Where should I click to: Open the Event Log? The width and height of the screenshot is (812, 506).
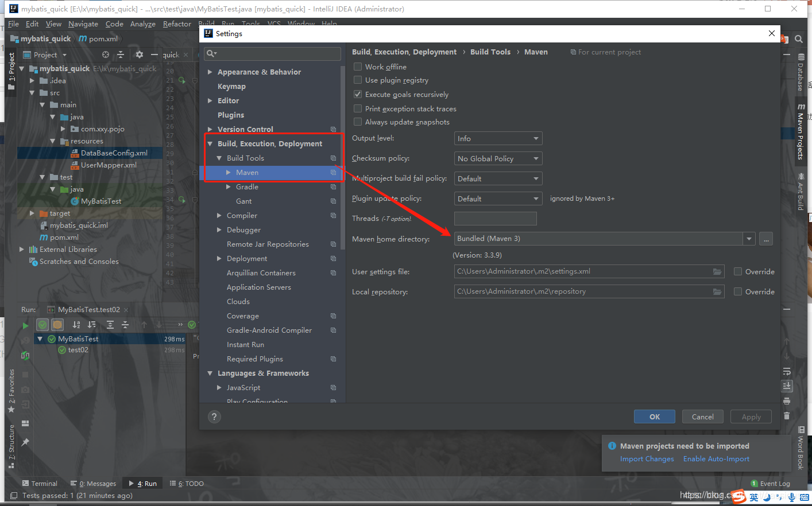tap(770, 484)
